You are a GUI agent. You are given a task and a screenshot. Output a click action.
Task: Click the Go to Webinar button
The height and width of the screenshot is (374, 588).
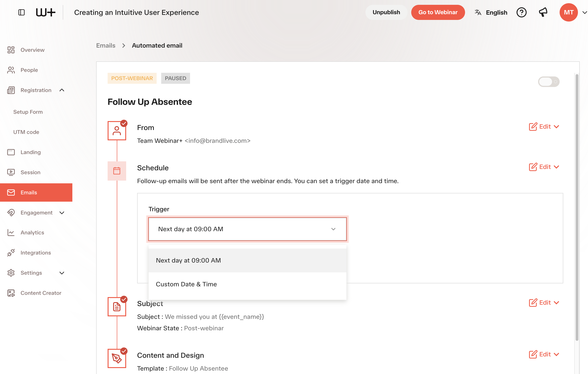point(438,12)
